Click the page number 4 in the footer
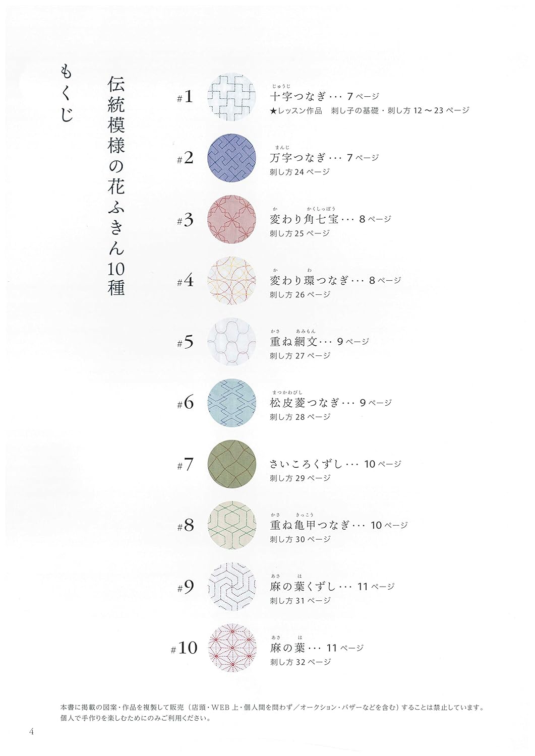 pos(31,732)
